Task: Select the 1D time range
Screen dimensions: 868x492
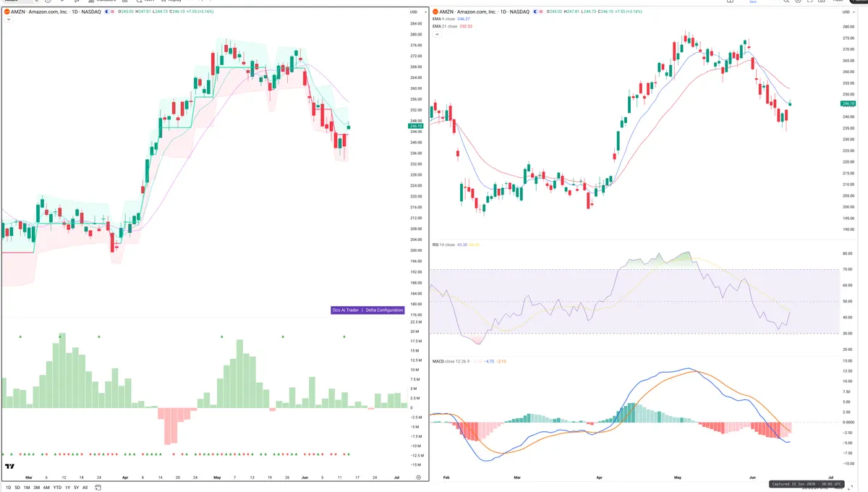Action: pyautogui.click(x=8, y=488)
